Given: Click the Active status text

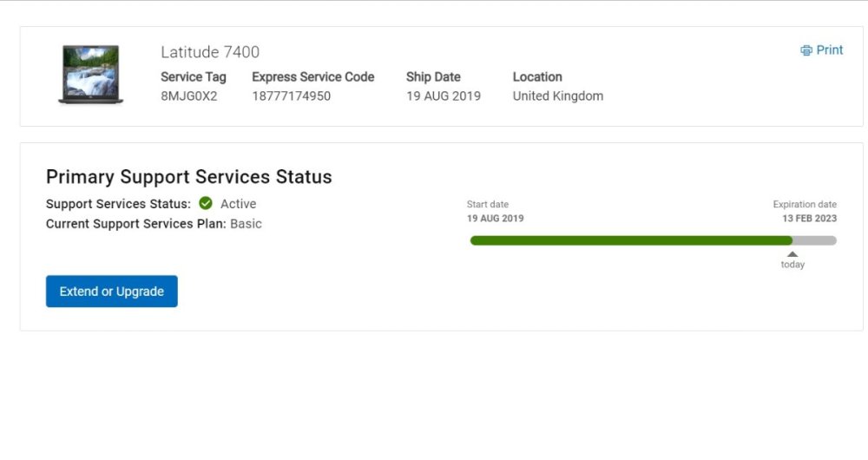Looking at the screenshot, I should pos(238,204).
